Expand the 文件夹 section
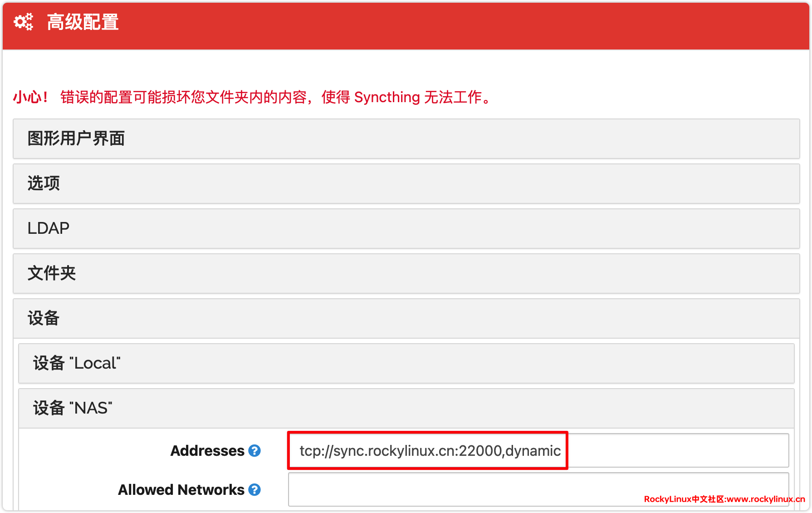812x513 pixels. (52, 273)
